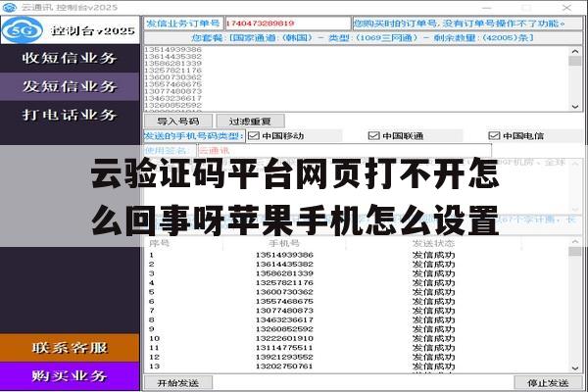The image size is (588, 392).
Task: Click 购买业务 button
Action: (70, 376)
